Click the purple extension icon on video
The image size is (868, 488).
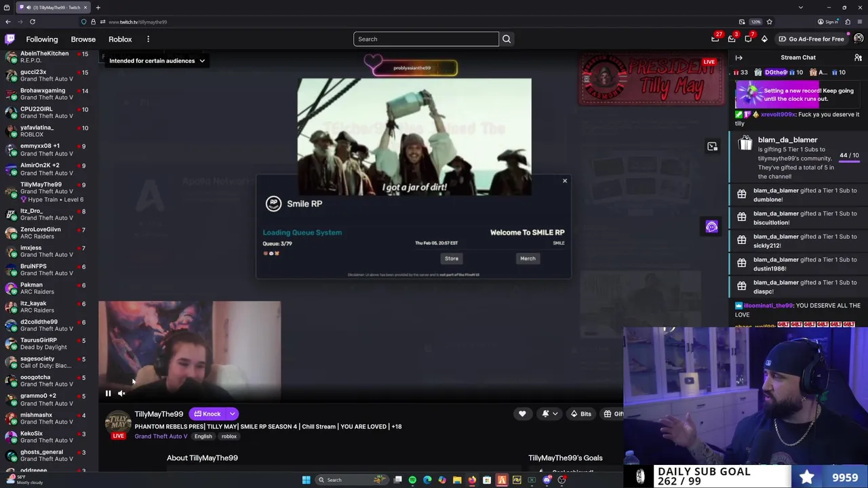[x=711, y=228]
